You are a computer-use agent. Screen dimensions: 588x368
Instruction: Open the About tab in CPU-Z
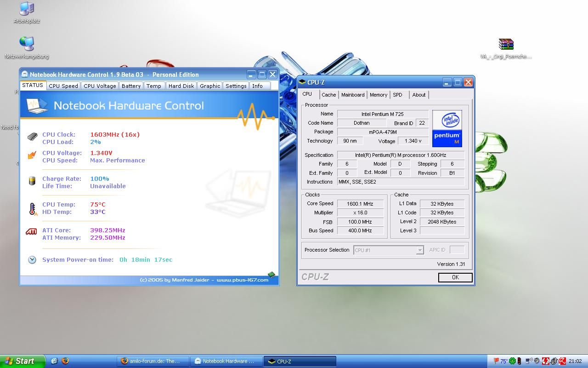pos(419,95)
